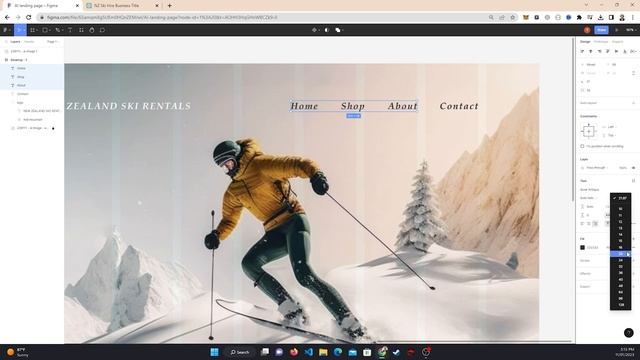Open File Explorer from taskbar
The image size is (640, 360).
tap(323, 352)
